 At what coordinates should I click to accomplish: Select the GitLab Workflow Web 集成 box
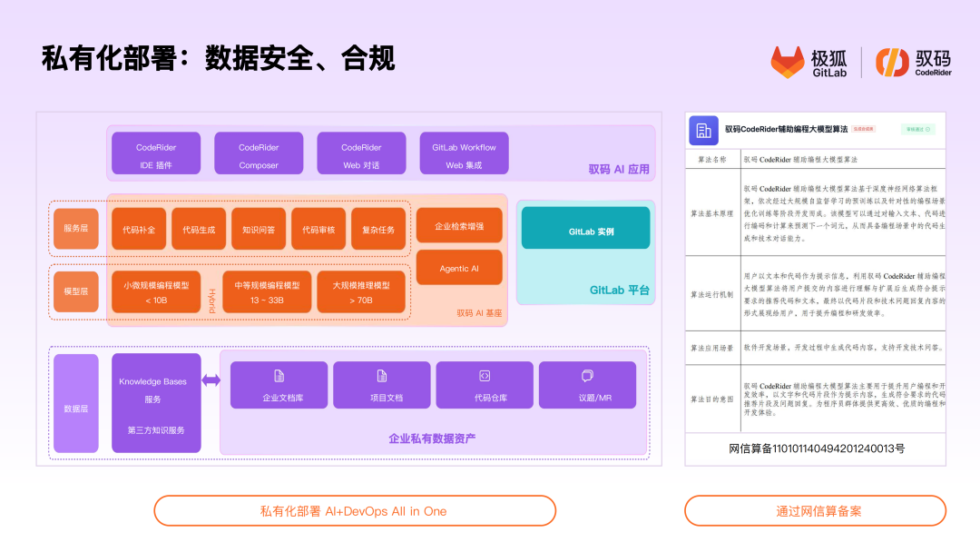point(464,153)
